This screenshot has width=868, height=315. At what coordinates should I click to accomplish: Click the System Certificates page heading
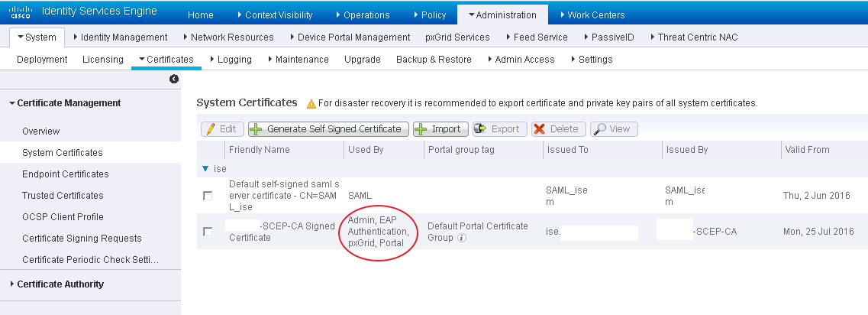(x=247, y=102)
